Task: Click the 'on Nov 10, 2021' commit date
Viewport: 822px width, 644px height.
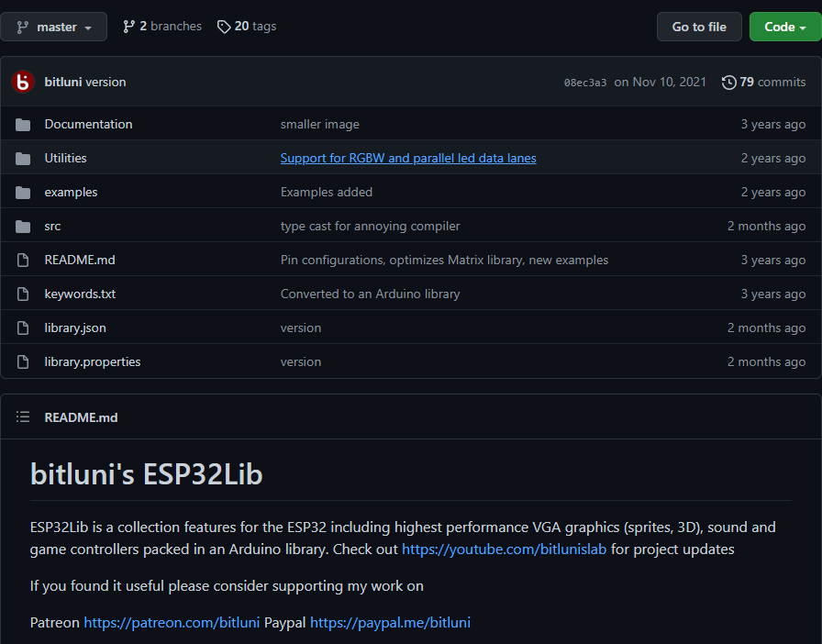Action: (660, 83)
